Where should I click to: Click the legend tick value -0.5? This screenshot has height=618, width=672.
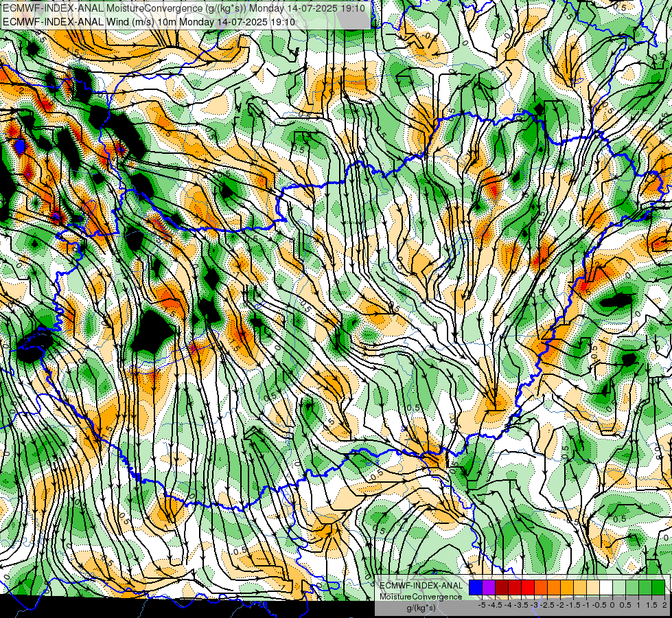(599, 605)
